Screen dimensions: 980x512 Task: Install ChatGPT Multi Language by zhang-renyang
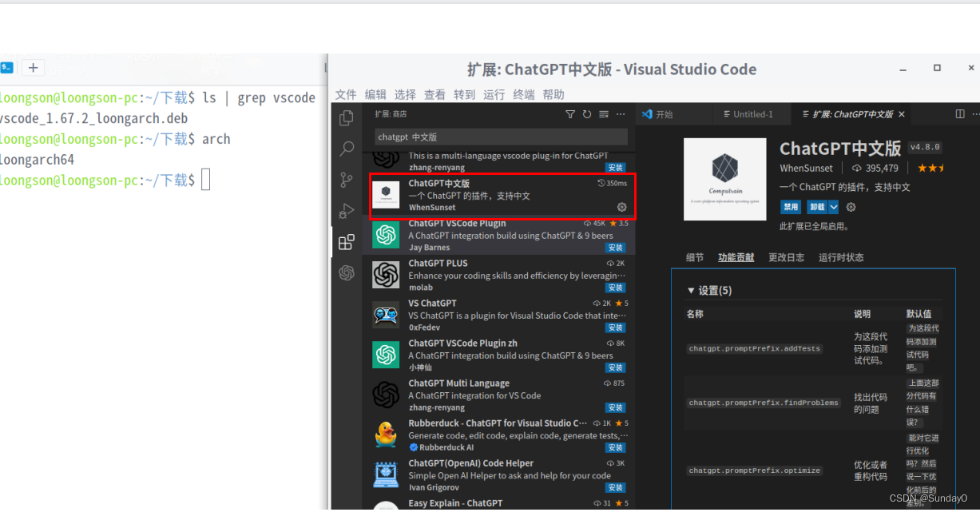coord(615,407)
